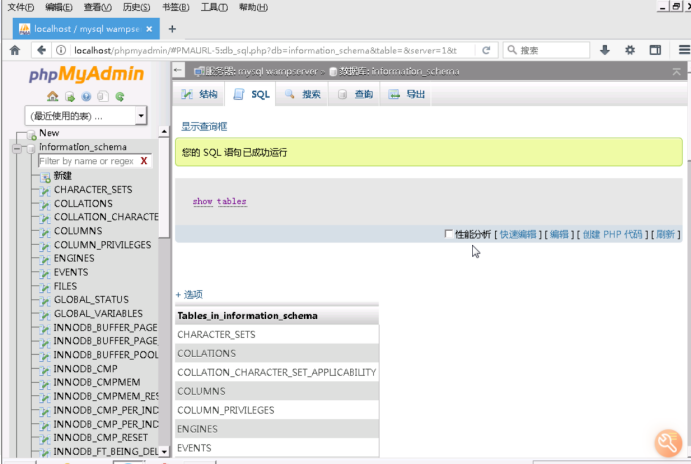Image resolution: width=691 pixels, height=464 pixels.
Task: Click the gear icon in browser toolbar
Action: 630,50
